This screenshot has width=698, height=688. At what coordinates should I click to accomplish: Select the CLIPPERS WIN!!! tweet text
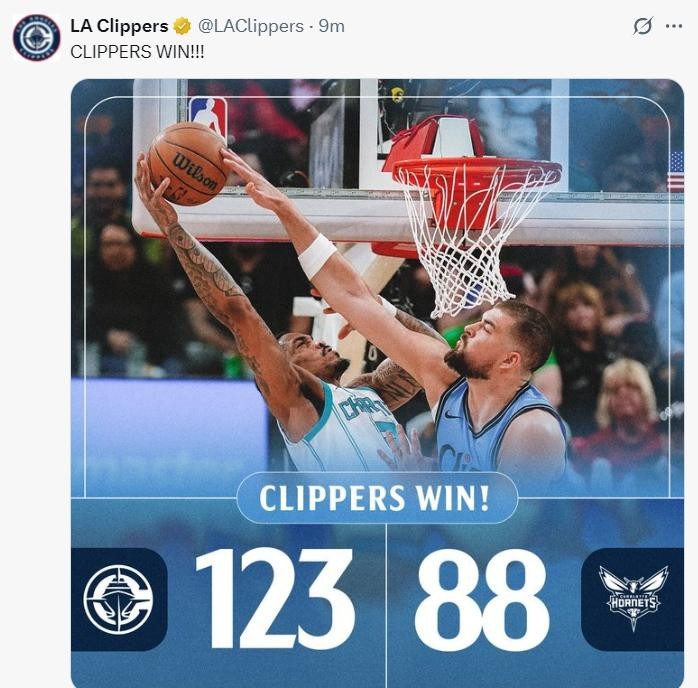point(137,52)
